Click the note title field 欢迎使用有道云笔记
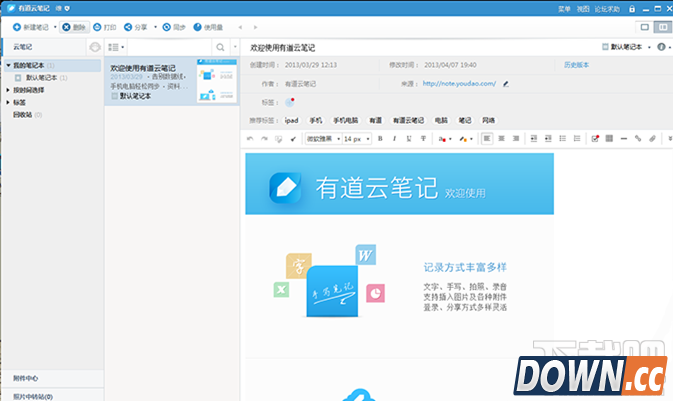673x401 pixels. (x=282, y=48)
